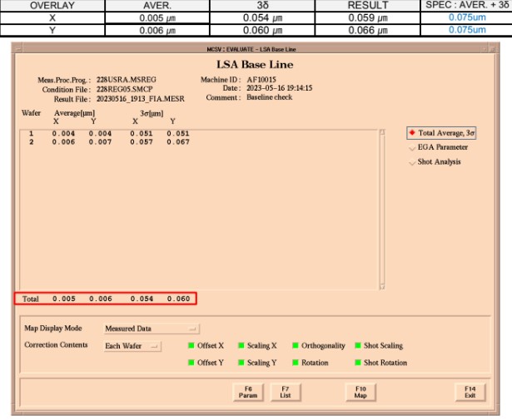Screen dimensions: 512x420
Task: Select the Total Average, 3σ radio option
Action: click(412, 133)
